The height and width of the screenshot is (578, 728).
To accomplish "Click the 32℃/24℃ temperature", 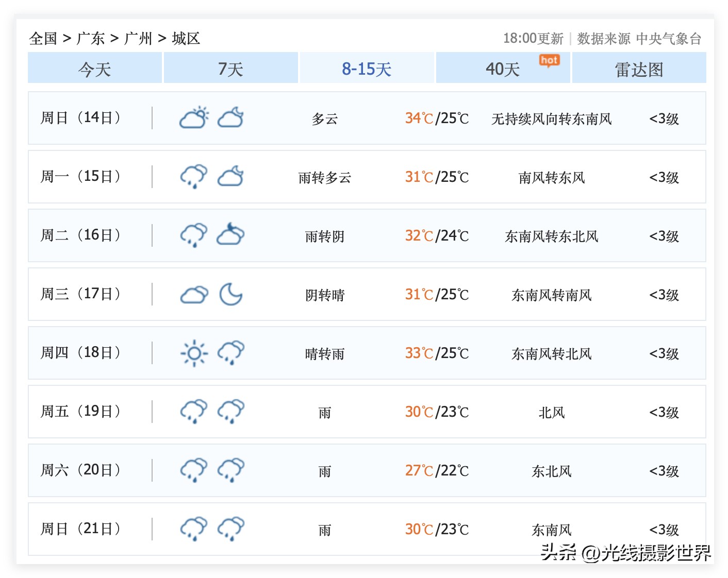I will pos(437,236).
